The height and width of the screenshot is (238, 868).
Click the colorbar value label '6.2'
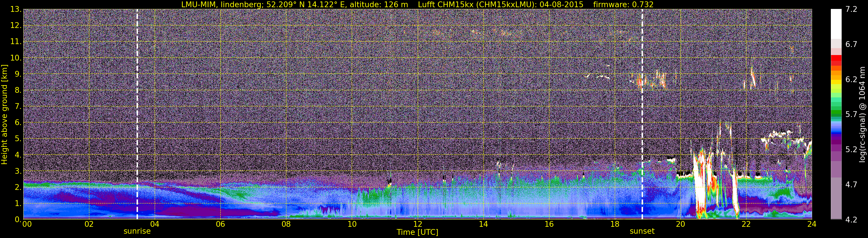point(851,80)
